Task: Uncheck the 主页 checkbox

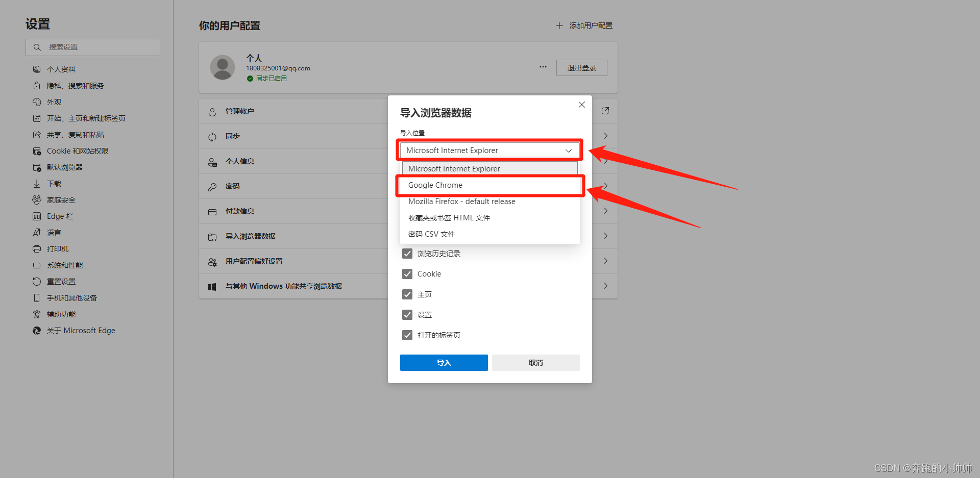Action: (407, 294)
